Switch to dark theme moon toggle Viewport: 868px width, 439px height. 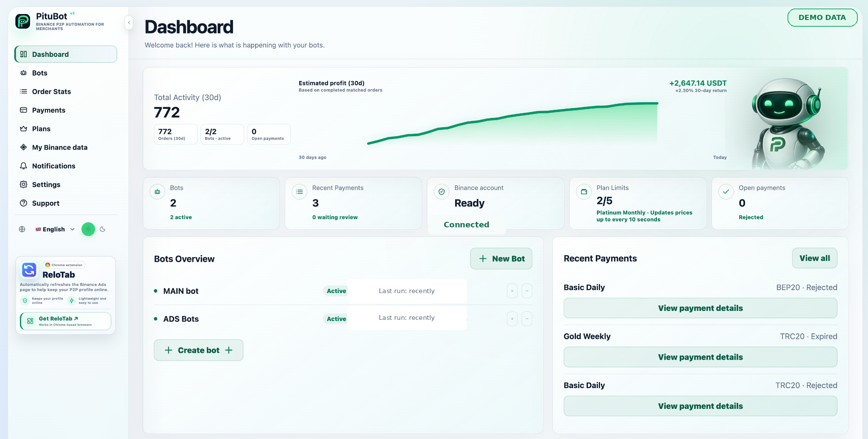pyautogui.click(x=103, y=229)
